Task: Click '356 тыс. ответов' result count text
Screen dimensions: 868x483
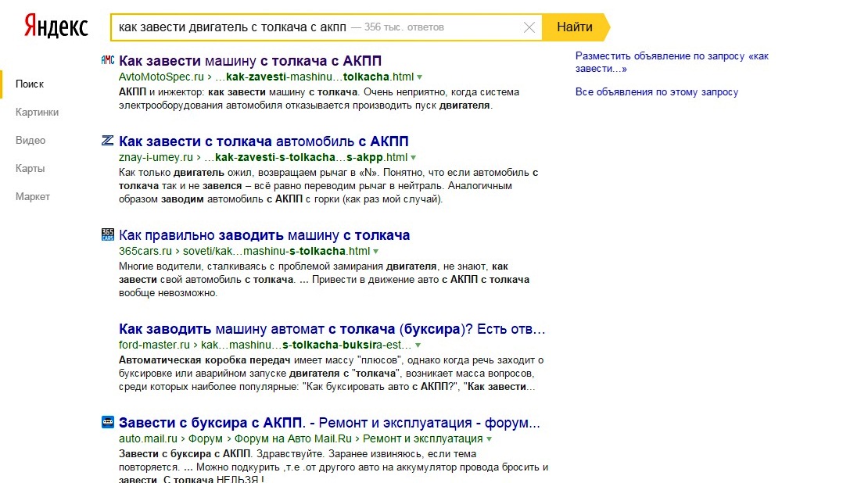Action: pos(404,27)
